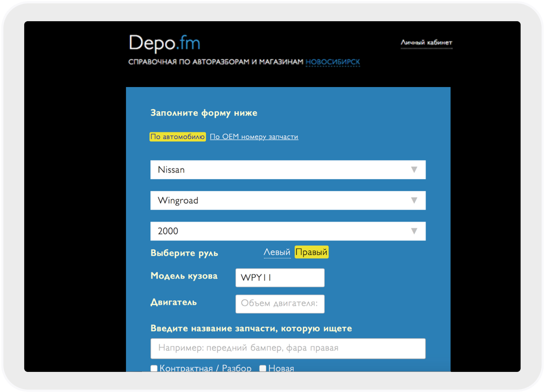This screenshot has height=392, width=544.
Task: Change city via НОВОСИБИРСК link
Action: (333, 62)
